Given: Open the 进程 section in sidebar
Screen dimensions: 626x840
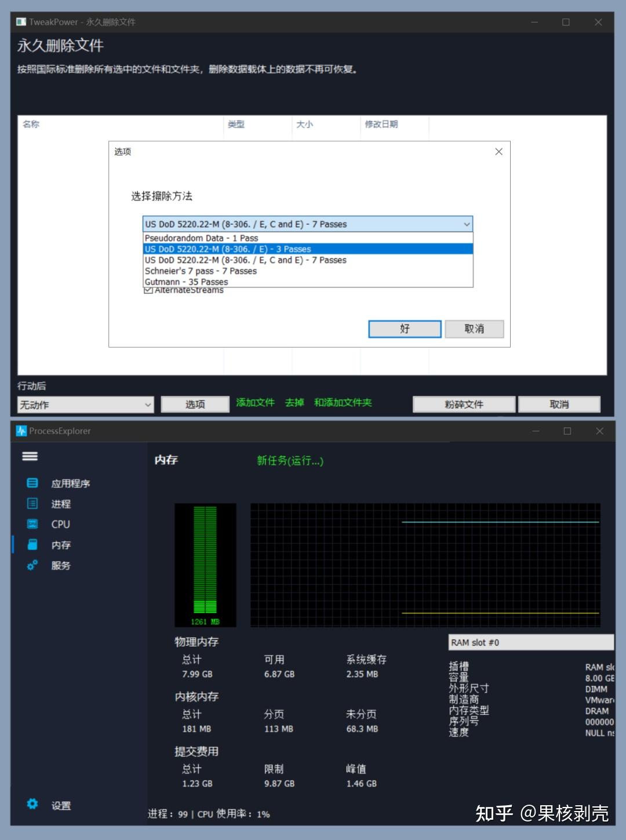Looking at the screenshot, I should [x=61, y=504].
